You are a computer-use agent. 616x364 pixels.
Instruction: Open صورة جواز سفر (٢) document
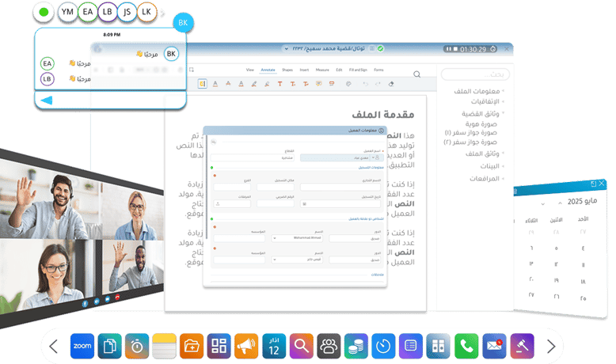(470, 142)
